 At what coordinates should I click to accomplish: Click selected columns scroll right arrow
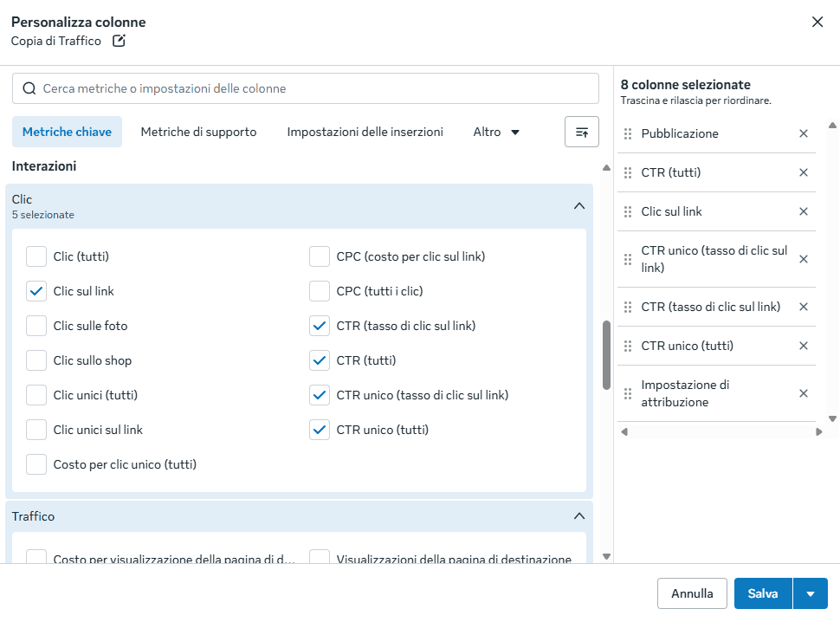coord(819,431)
